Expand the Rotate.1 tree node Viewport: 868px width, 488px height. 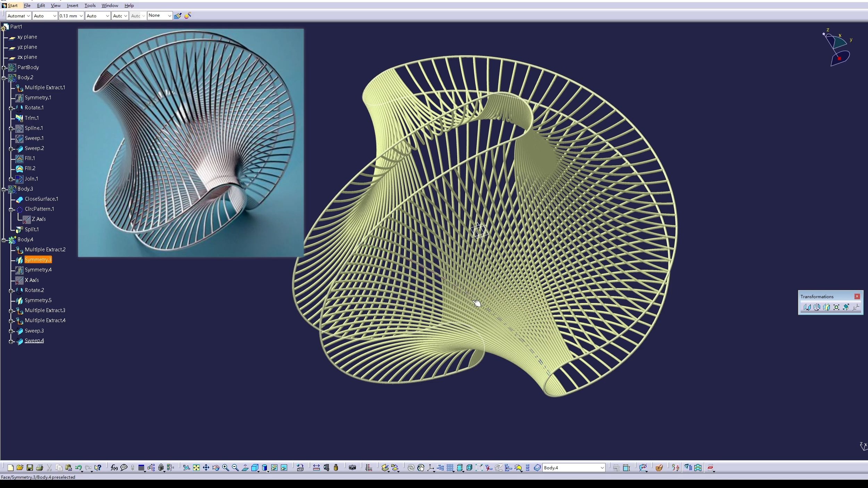click(x=11, y=108)
